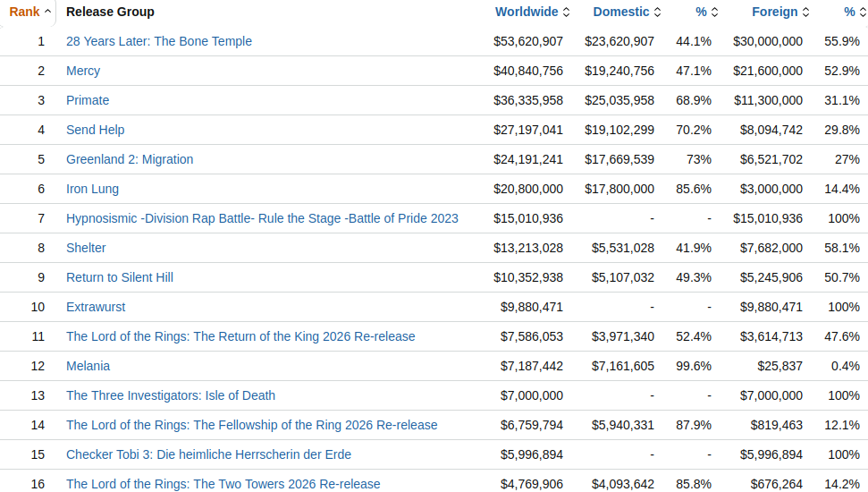Open 28 Years Later: The Bone Temple
868x492 pixels.
click(159, 41)
